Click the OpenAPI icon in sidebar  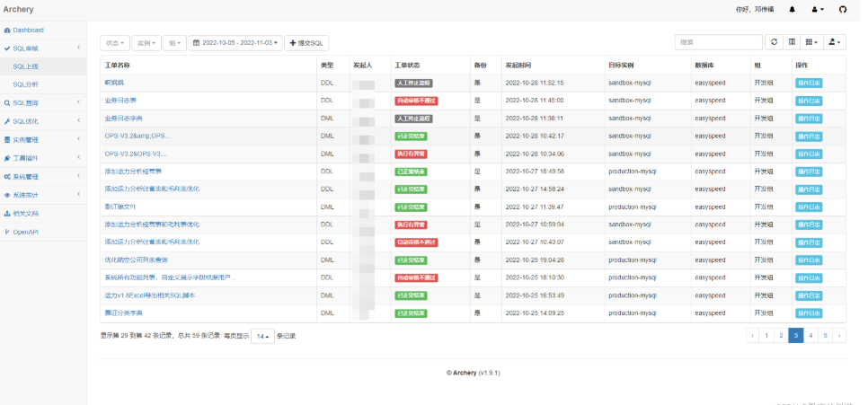(x=7, y=232)
